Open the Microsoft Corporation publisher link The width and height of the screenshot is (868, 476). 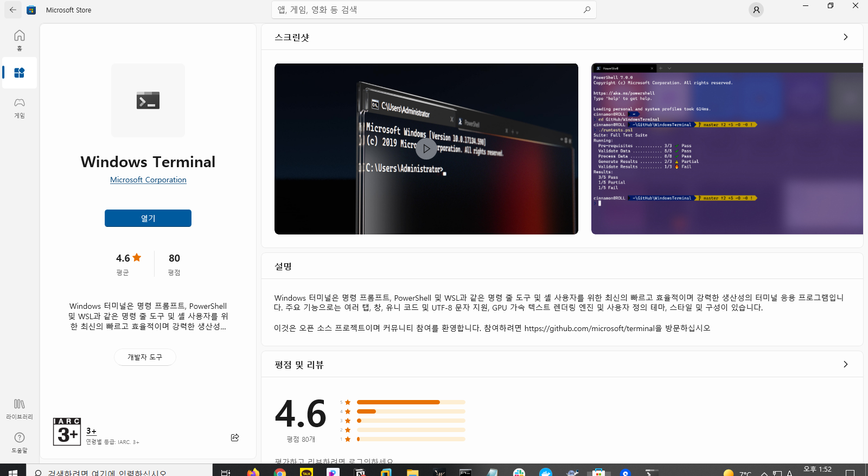148,180
